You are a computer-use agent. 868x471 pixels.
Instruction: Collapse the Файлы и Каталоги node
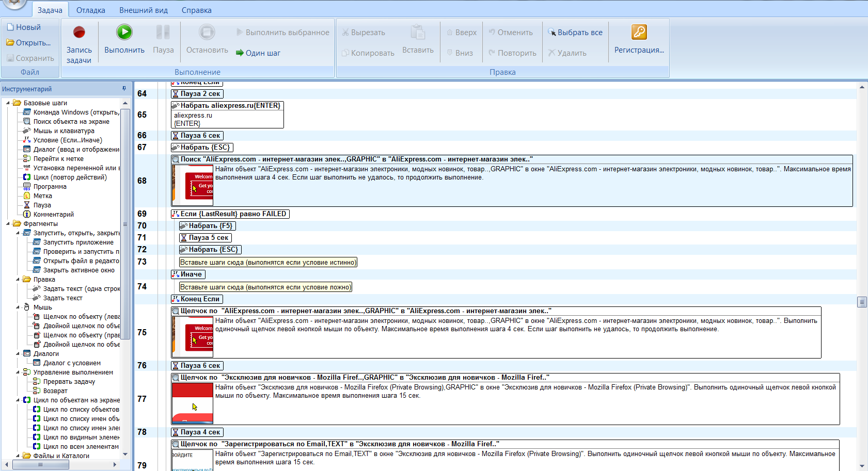pyautogui.click(x=18, y=456)
